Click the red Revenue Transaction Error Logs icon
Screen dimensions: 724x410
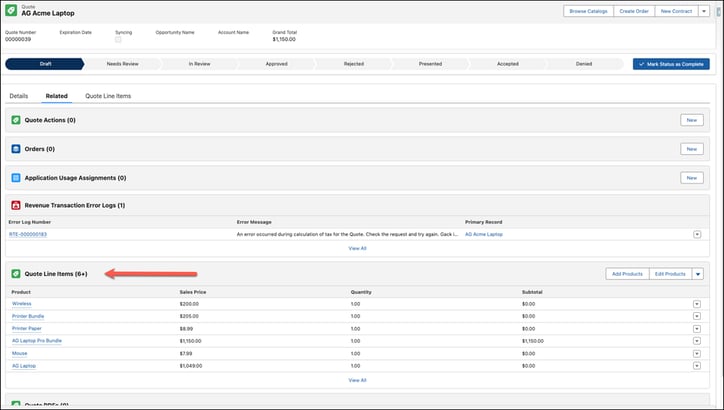click(x=16, y=205)
